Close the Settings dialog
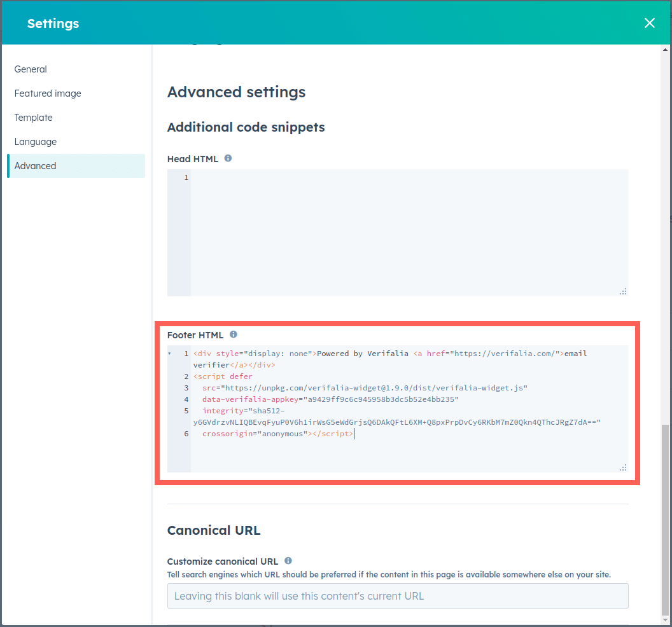 point(649,23)
